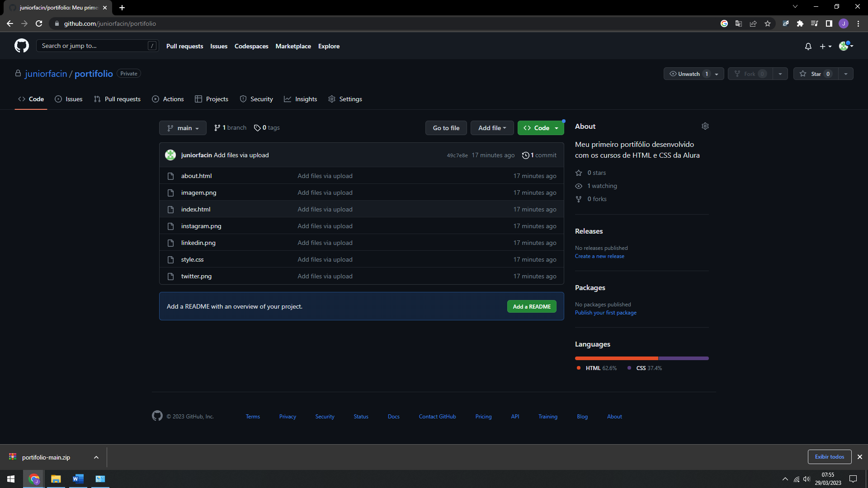Open the juniorfacin owner link
868x488 pixels.
point(46,74)
